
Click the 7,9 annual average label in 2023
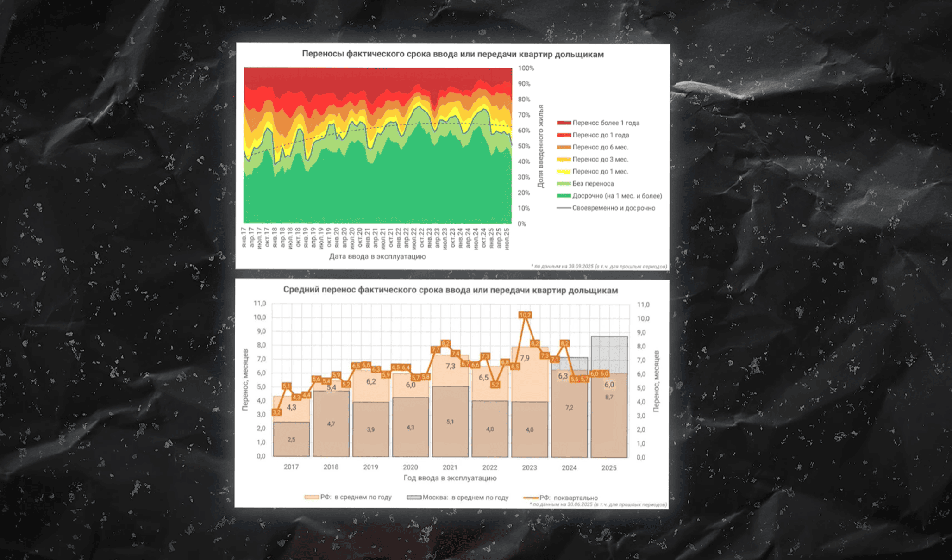point(525,358)
